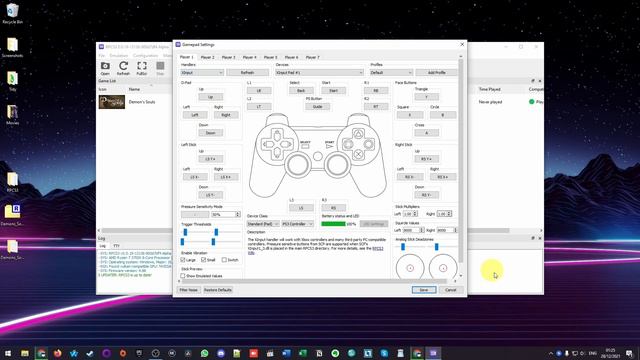Enable Show Emulated Values checkbox
Viewport: 640px width, 360px height.
[x=183, y=276]
